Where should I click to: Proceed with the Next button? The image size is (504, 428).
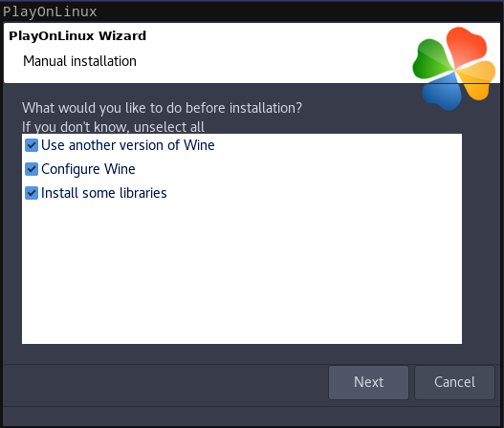(369, 382)
